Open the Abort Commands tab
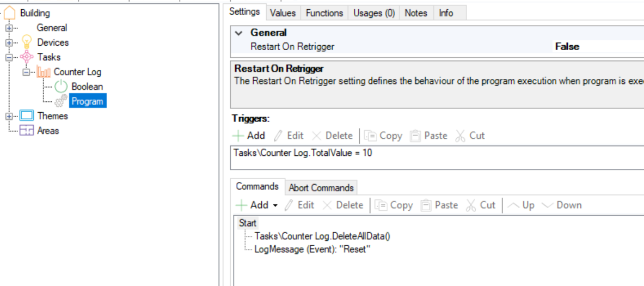The height and width of the screenshot is (286, 644). (321, 188)
